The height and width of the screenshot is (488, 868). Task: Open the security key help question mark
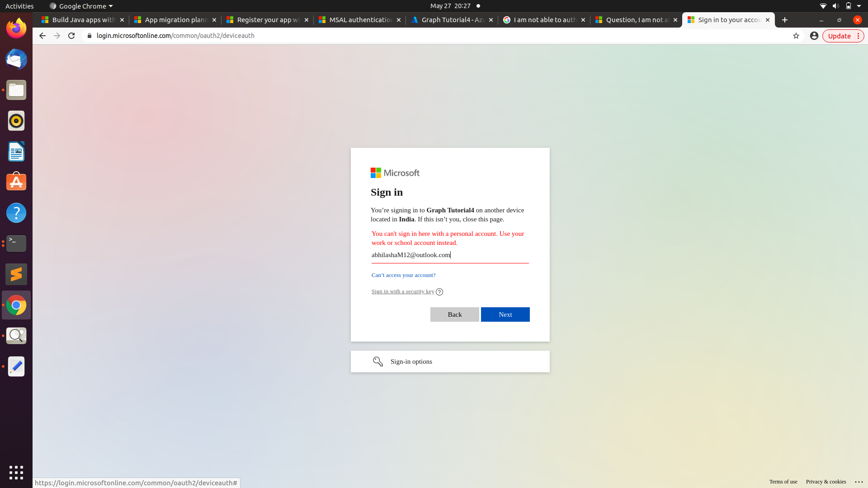tap(439, 292)
